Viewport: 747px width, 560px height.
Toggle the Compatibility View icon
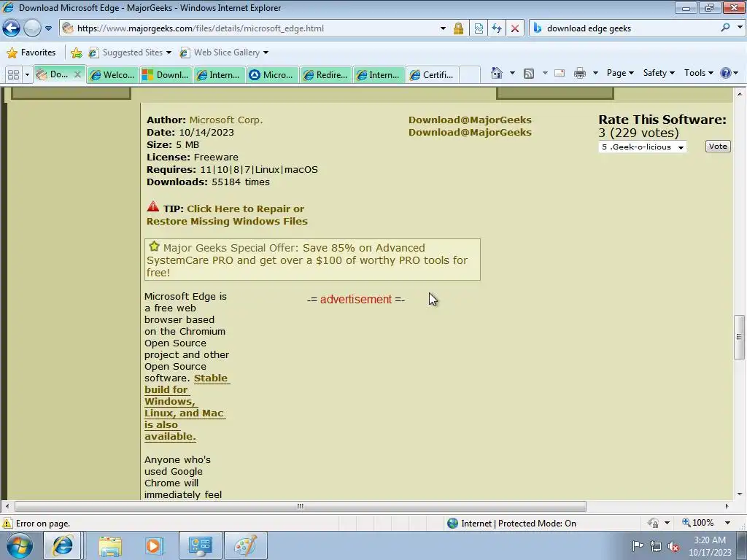click(479, 28)
